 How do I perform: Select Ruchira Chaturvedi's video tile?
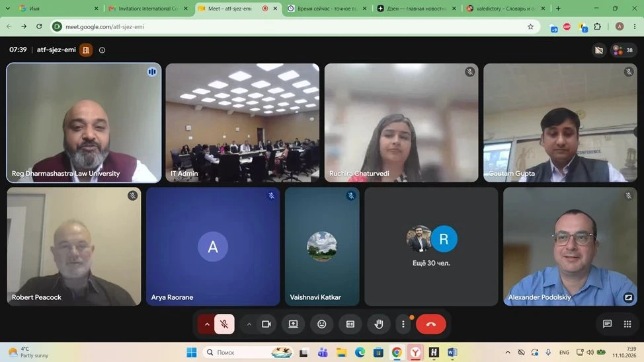coord(401,122)
